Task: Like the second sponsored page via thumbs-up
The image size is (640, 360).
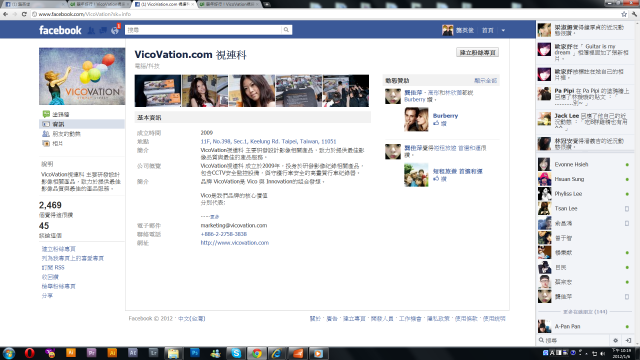Action: point(440,179)
